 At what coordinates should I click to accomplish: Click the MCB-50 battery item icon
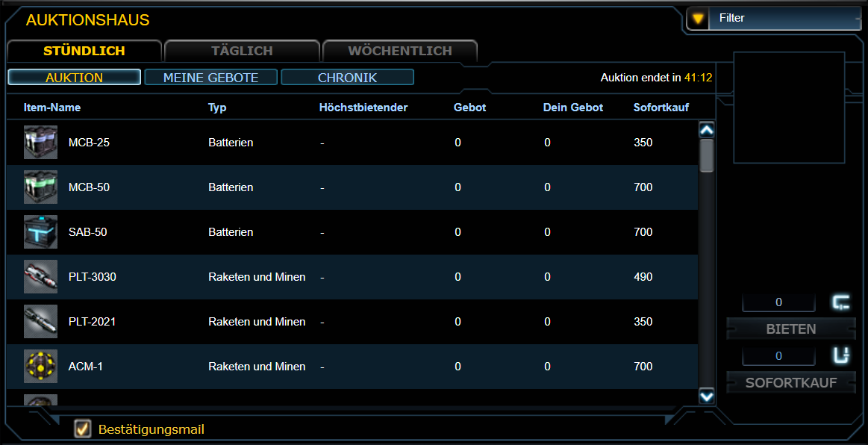[40, 187]
